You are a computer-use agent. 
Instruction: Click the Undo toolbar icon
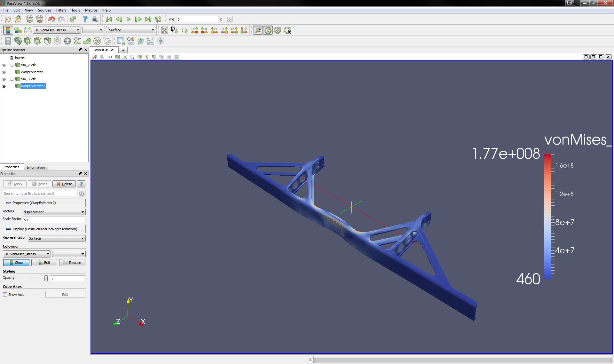[x=51, y=20]
